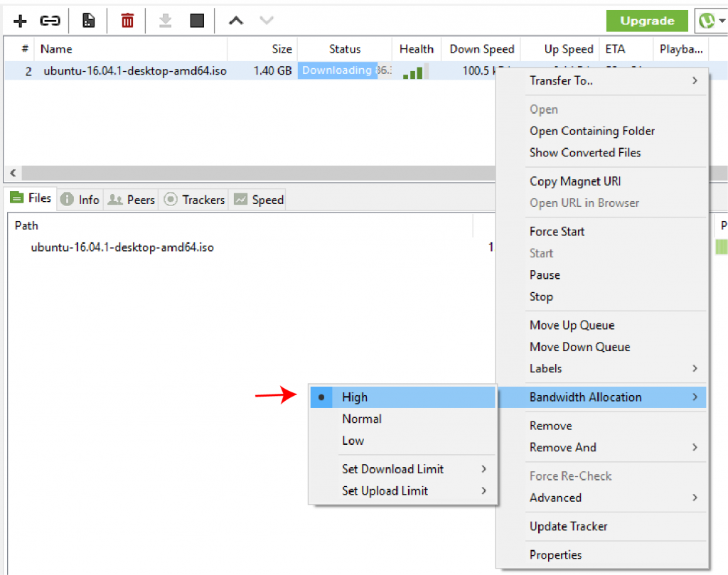Image resolution: width=728 pixels, height=575 pixels.
Task: Click the horizontal scrollbar left arrow
Action: [x=13, y=173]
